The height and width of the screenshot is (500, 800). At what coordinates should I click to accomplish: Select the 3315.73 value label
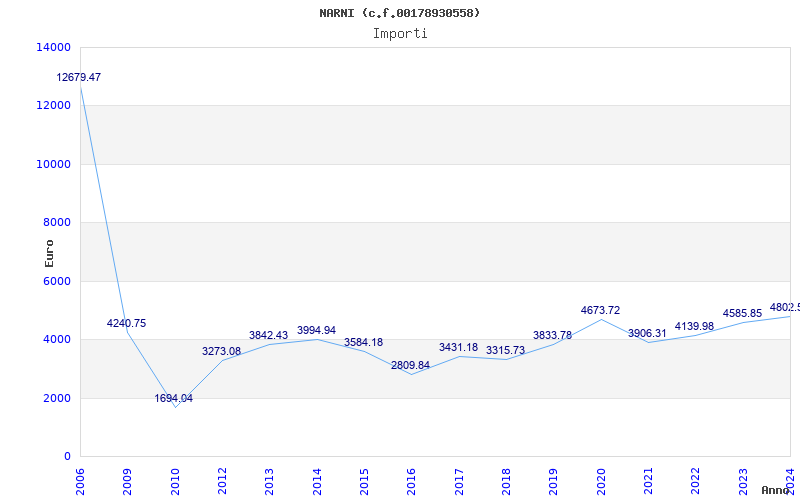click(x=506, y=351)
